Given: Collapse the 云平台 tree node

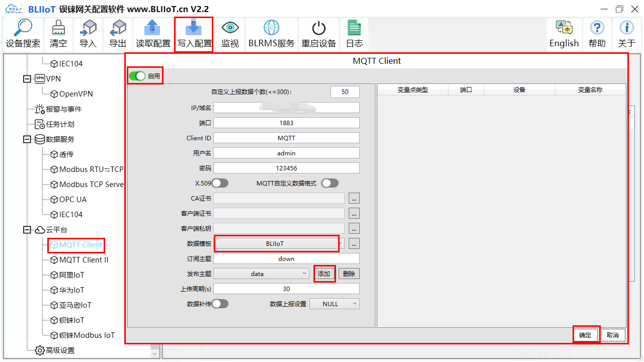Looking at the screenshot, I should click(27, 230).
